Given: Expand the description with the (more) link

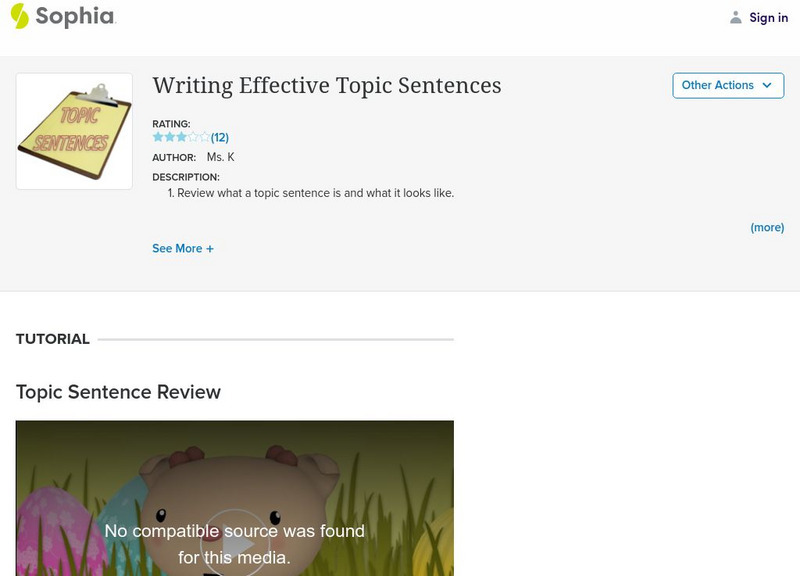Looking at the screenshot, I should click(767, 227).
